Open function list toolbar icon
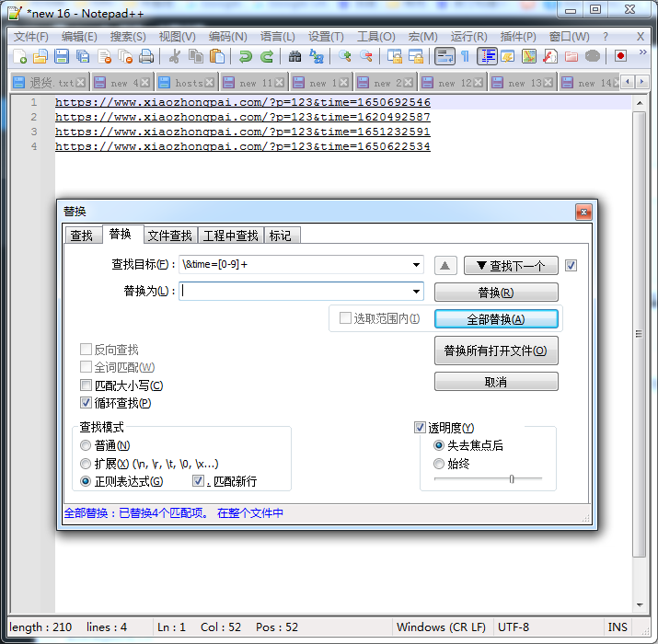Screen dimensions: 658x644 pyautogui.click(x=550, y=56)
